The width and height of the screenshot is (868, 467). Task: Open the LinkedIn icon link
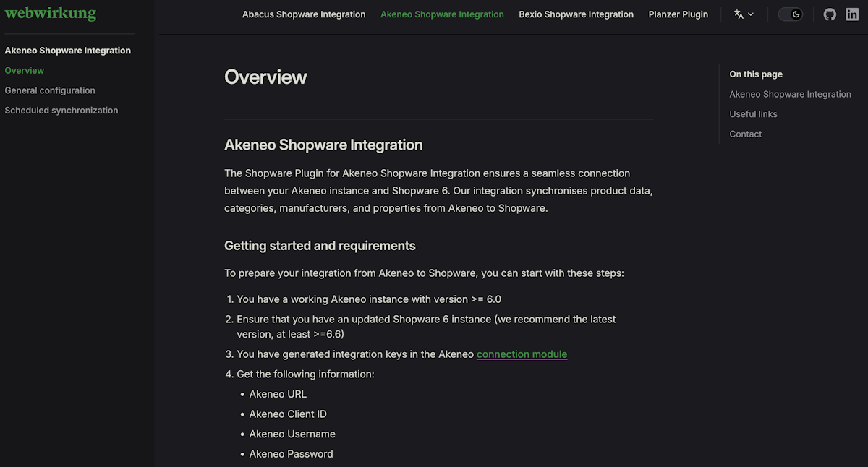pyautogui.click(x=852, y=14)
